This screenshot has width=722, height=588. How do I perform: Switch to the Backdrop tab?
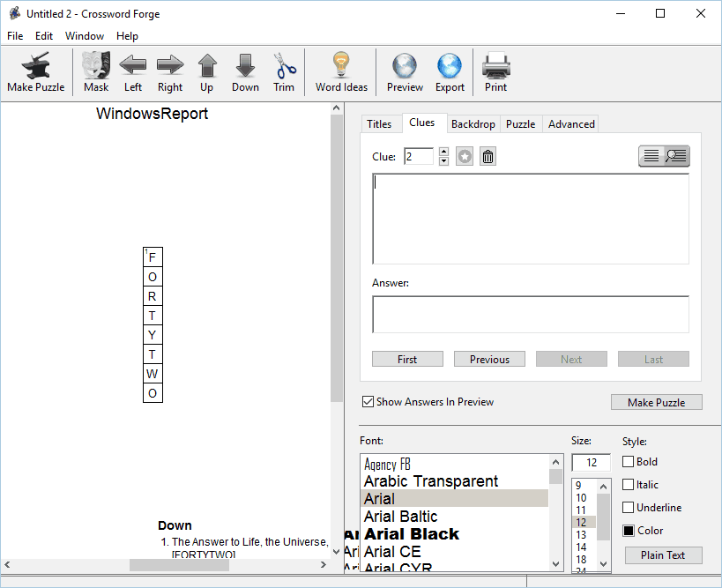point(473,124)
